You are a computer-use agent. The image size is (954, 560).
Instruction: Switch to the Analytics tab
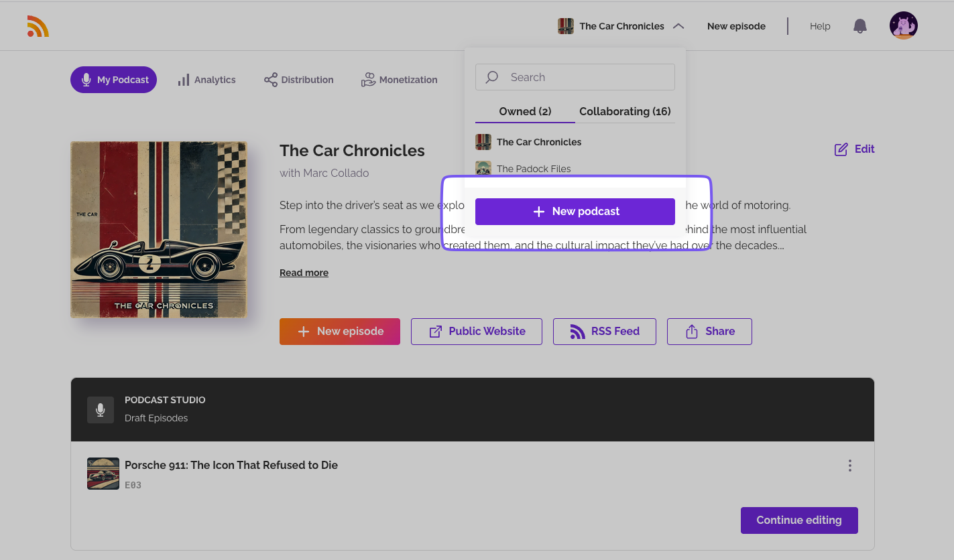tap(206, 80)
